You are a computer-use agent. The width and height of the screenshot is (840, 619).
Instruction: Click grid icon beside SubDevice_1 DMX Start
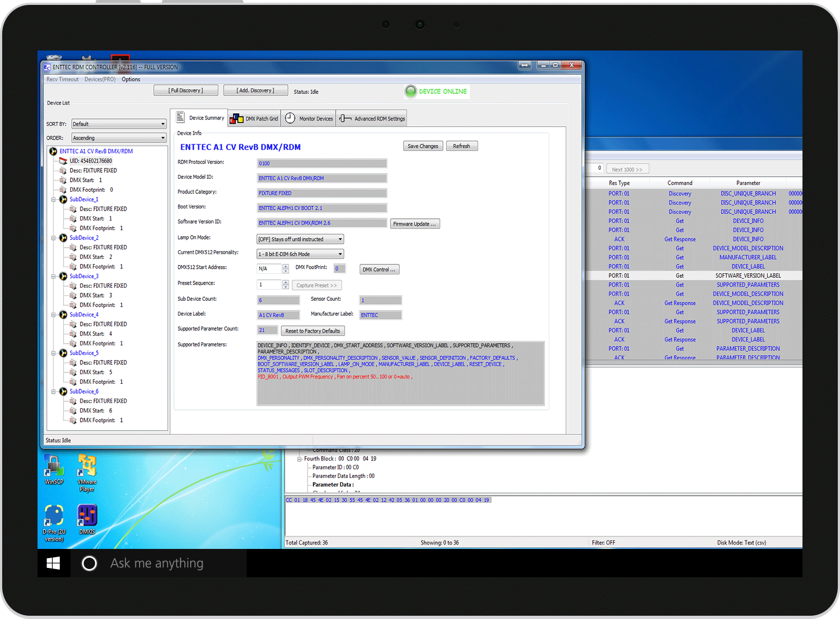[x=73, y=219]
